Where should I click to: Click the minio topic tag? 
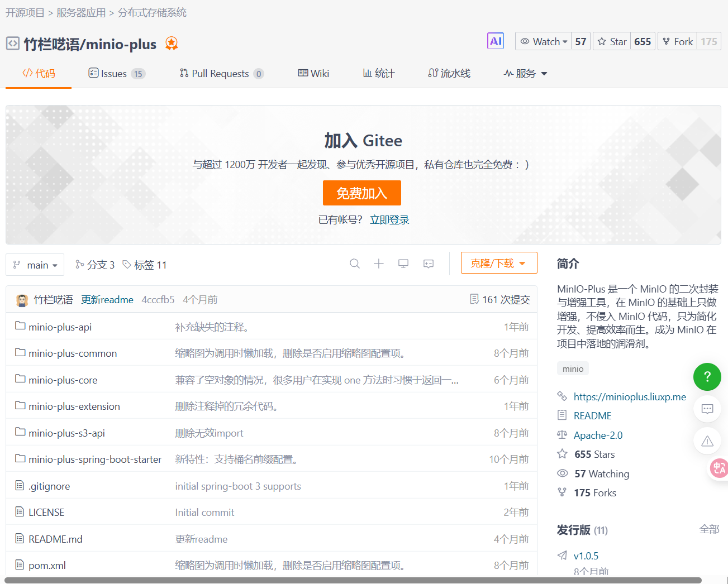[x=573, y=368]
